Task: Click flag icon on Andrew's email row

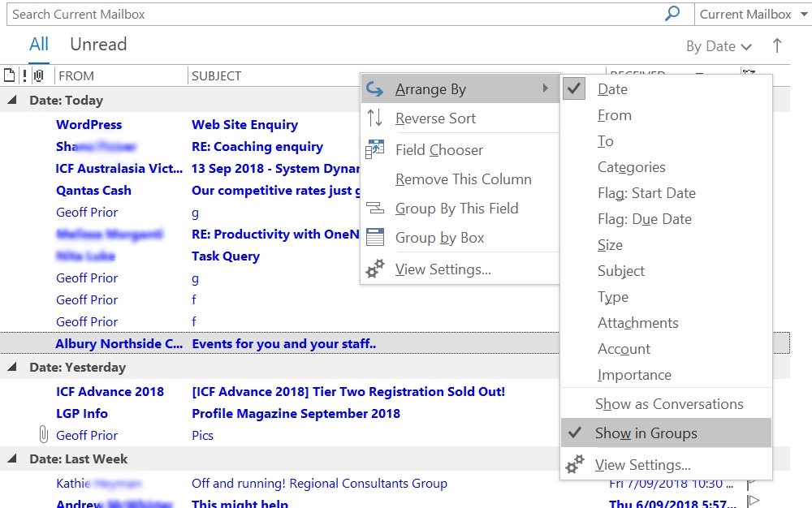Action: tap(753, 502)
